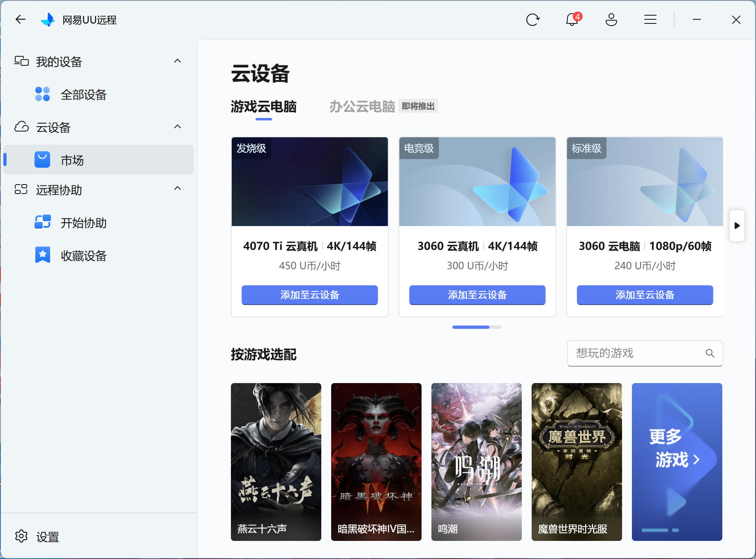Image resolution: width=756 pixels, height=559 pixels.
Task: Click the 4070 Ti 云真机 title text
Action: [x=280, y=246]
